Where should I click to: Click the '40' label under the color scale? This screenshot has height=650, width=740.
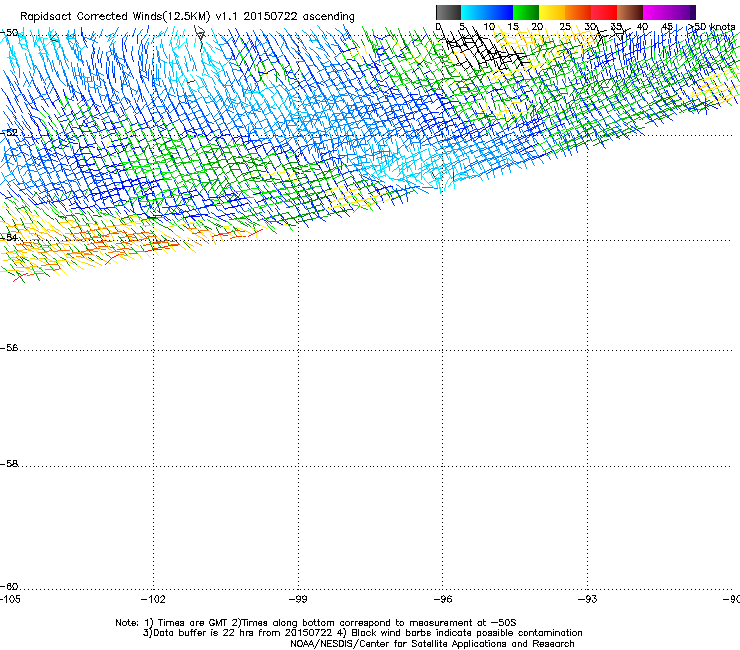coord(642,27)
